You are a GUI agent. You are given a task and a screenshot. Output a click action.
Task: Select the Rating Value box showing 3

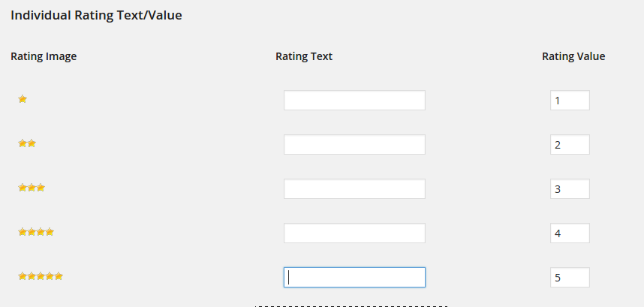pos(570,189)
